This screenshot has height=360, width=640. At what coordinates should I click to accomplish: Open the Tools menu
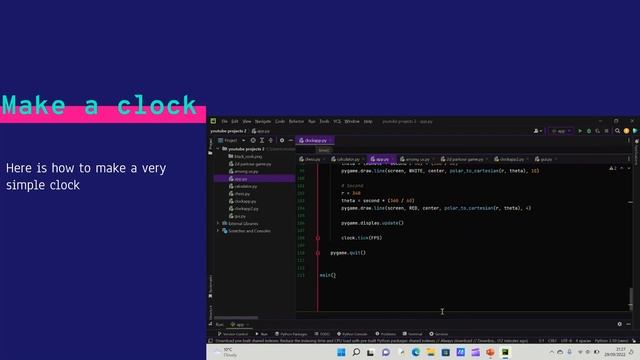(x=324, y=121)
